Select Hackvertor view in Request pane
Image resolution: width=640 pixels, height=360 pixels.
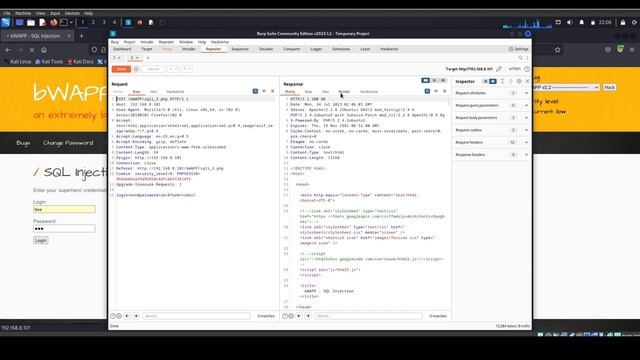tap(175, 92)
